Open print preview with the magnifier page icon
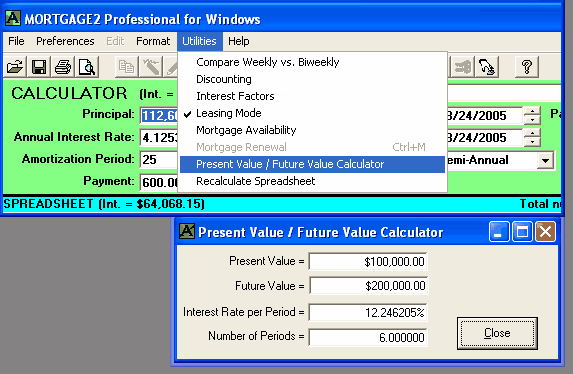 87,67
